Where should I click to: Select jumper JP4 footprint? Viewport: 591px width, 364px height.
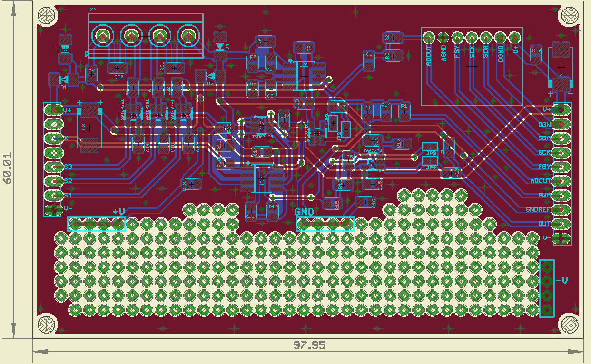click(x=431, y=161)
